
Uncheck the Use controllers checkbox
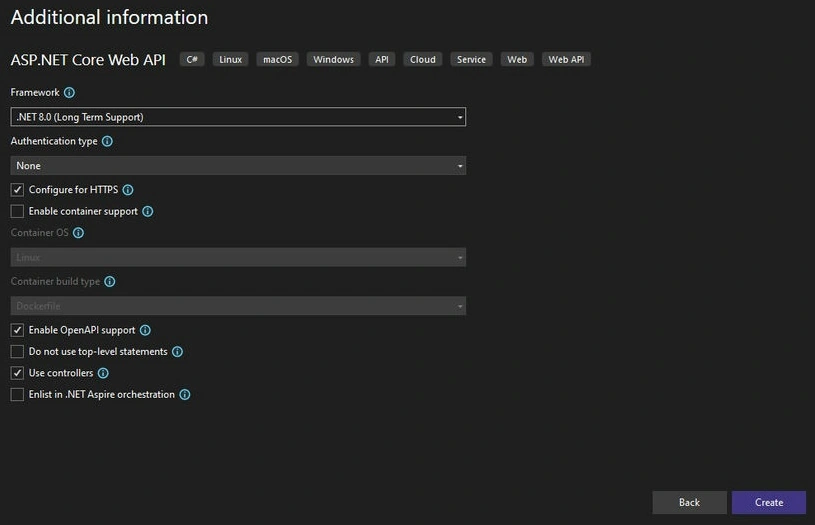click(x=17, y=373)
